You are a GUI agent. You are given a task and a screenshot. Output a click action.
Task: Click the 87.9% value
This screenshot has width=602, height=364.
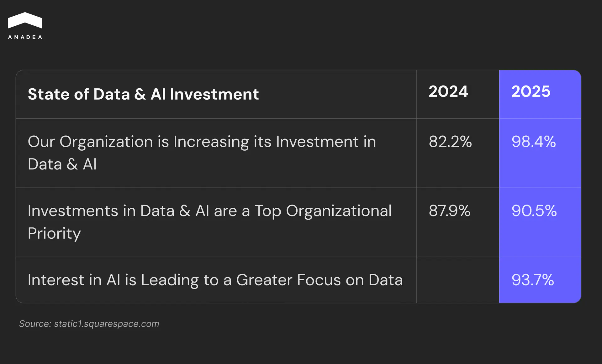[449, 211]
